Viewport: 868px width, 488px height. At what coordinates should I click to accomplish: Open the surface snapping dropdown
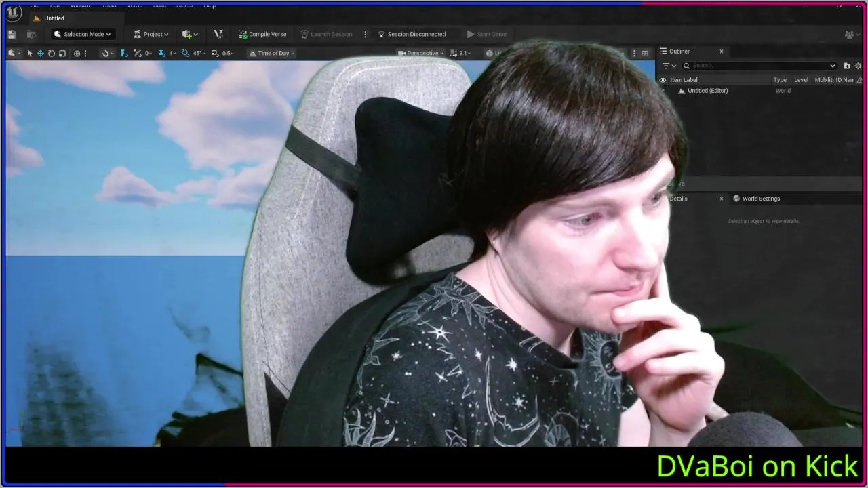tap(107, 53)
